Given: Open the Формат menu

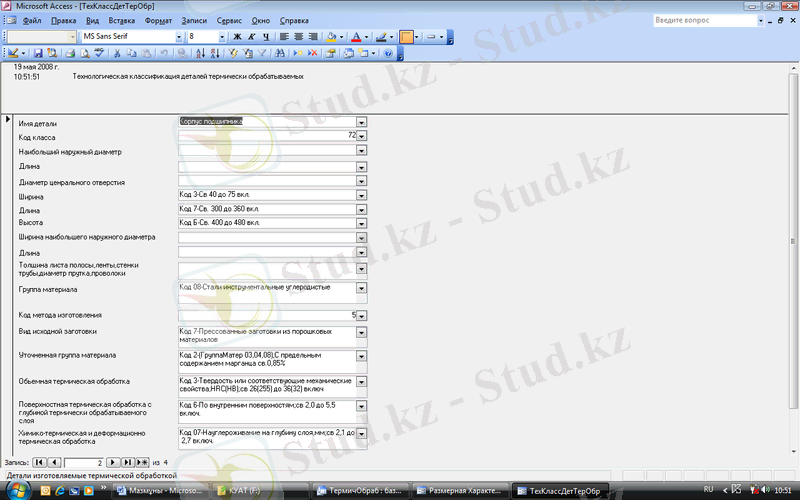Looking at the screenshot, I should (x=158, y=21).
